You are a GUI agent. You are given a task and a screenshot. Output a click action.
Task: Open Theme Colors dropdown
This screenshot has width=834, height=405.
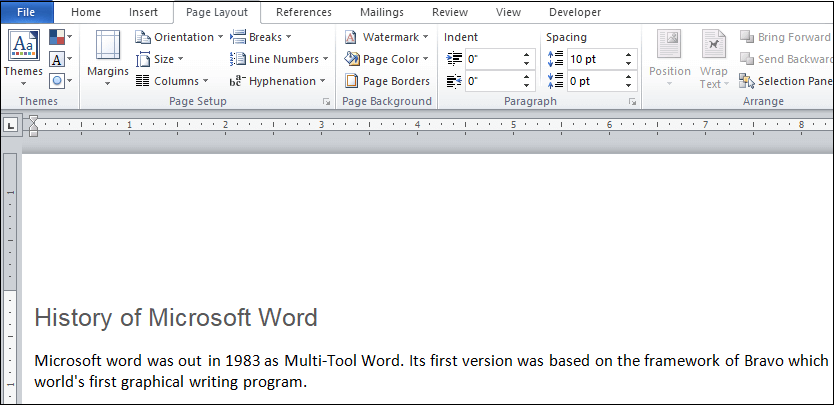click(61, 37)
